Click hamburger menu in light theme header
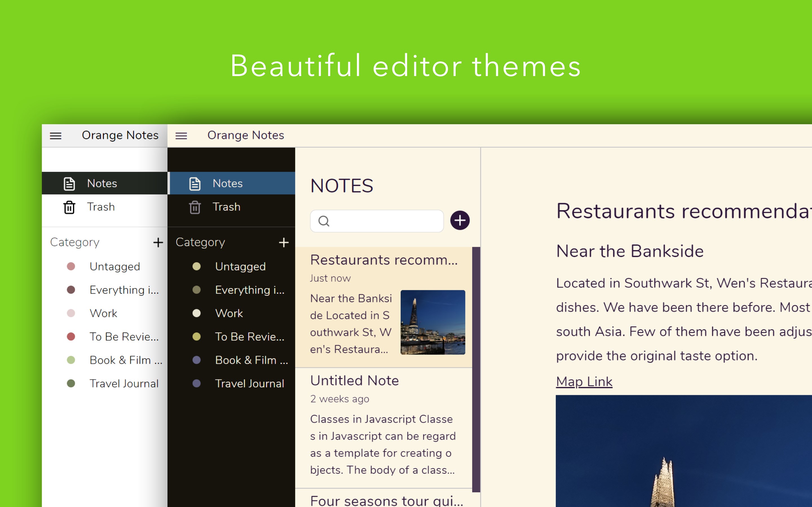Screen dimensions: 812x507 [x=56, y=136]
